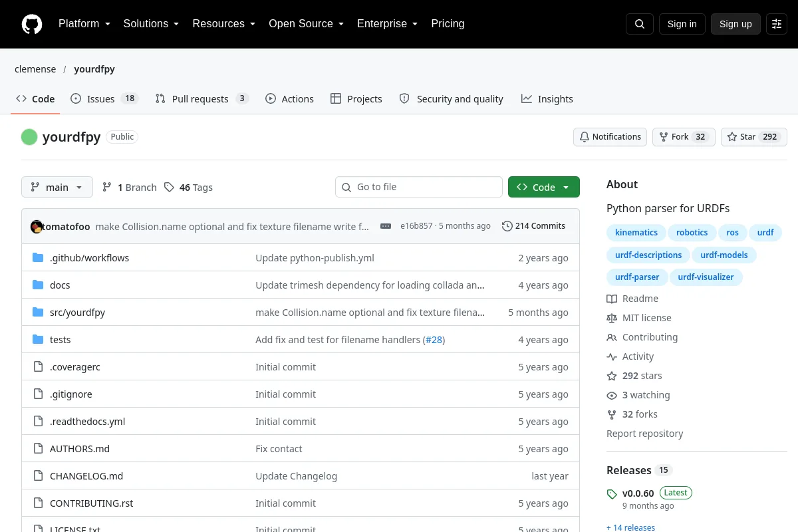This screenshot has width=798, height=532.
Task: Click file icon beside .readthedocs.yml
Action: pos(38,421)
